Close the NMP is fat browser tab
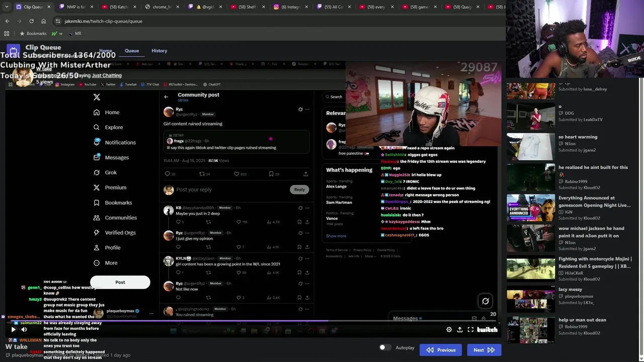 coord(92,7)
